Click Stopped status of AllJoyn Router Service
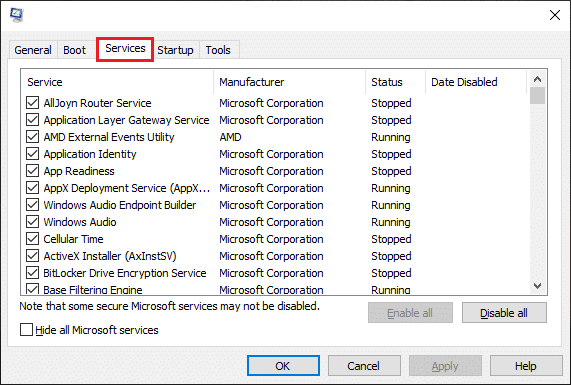 point(391,103)
